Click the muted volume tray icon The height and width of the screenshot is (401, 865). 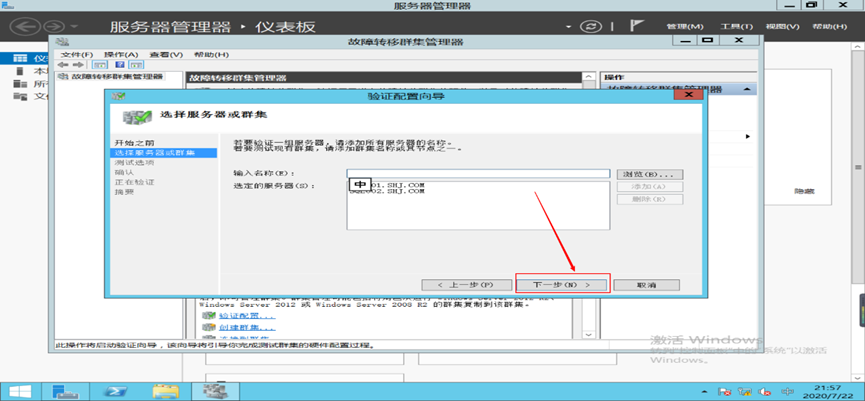click(x=765, y=392)
